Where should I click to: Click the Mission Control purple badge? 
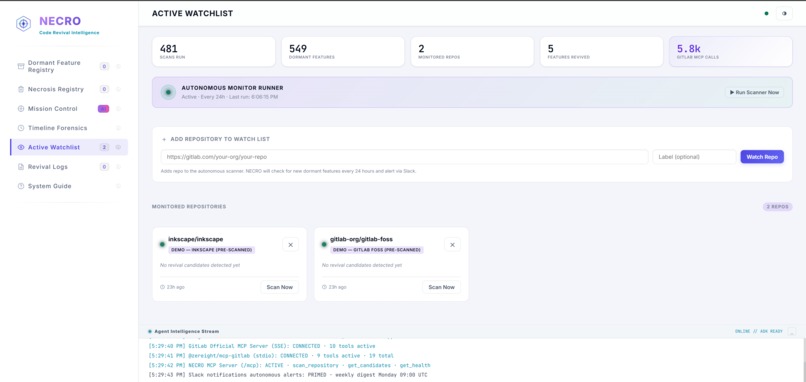(x=103, y=108)
